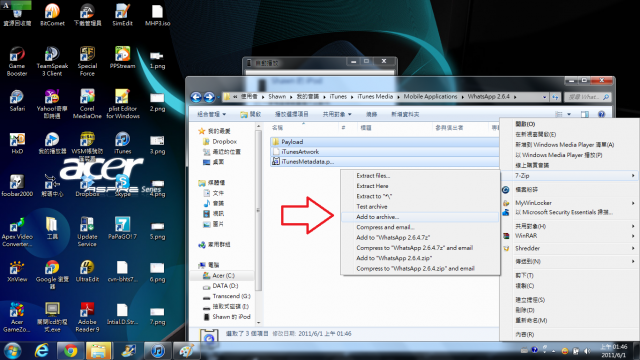Click 'Shawn' in address breadcrumb
This screenshot has width=640, height=360.
tap(277, 97)
